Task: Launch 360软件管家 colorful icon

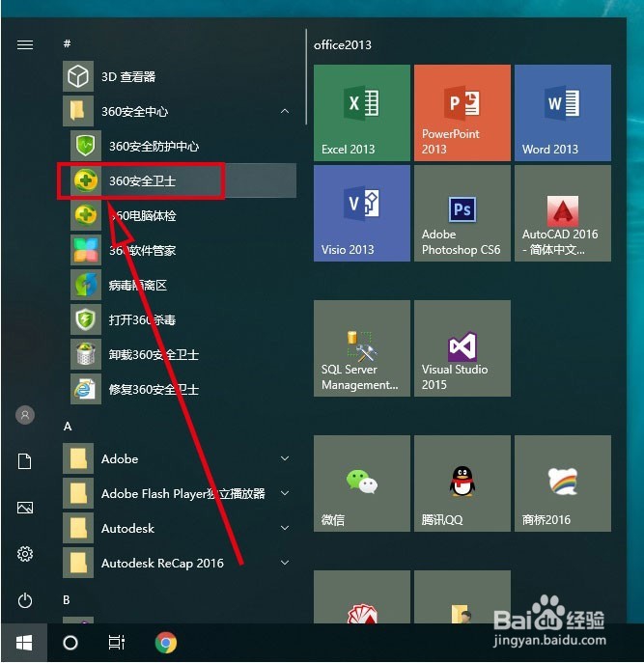Action: click(86, 250)
